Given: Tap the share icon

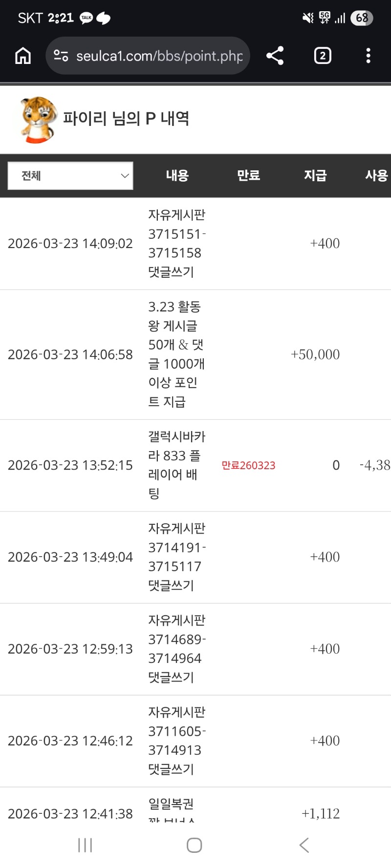Looking at the screenshot, I should pos(275,56).
